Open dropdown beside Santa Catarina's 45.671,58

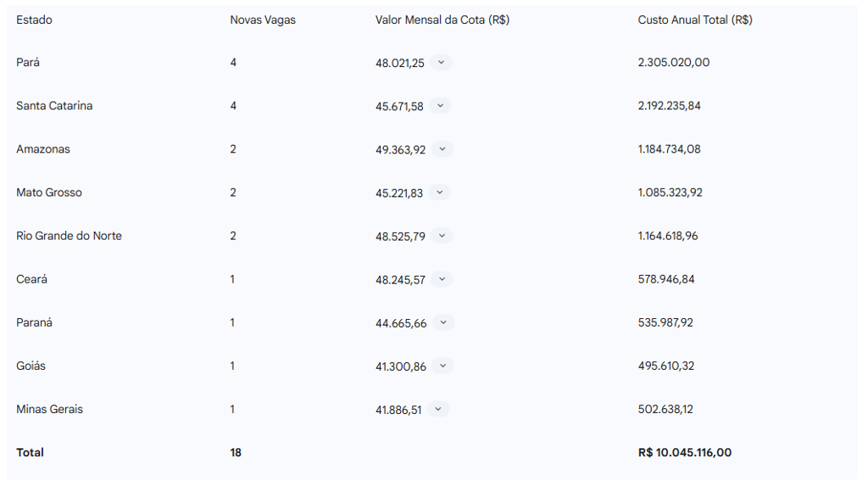(x=440, y=106)
